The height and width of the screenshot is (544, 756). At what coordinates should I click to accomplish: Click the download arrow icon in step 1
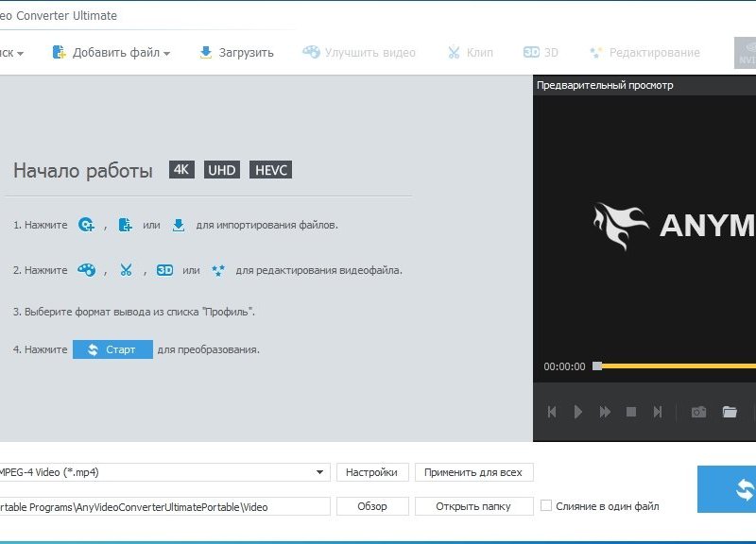pyautogui.click(x=179, y=225)
